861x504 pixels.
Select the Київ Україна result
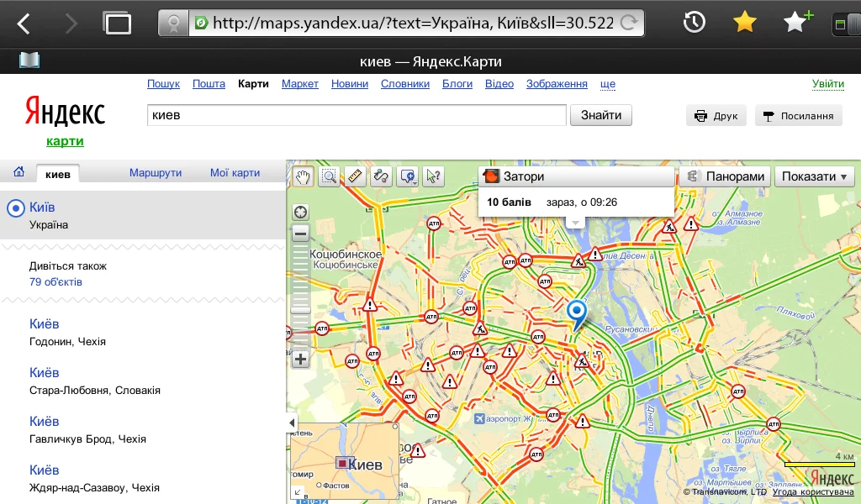click(143, 215)
